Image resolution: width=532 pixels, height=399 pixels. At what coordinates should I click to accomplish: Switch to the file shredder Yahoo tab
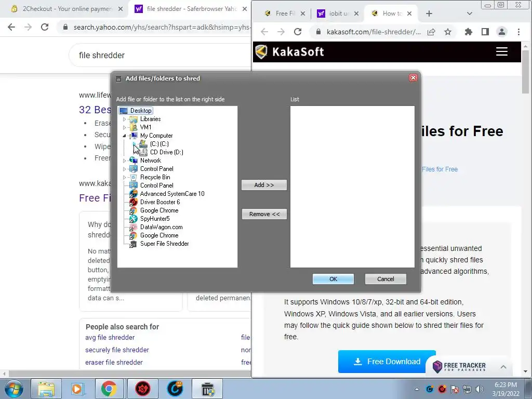(x=191, y=9)
